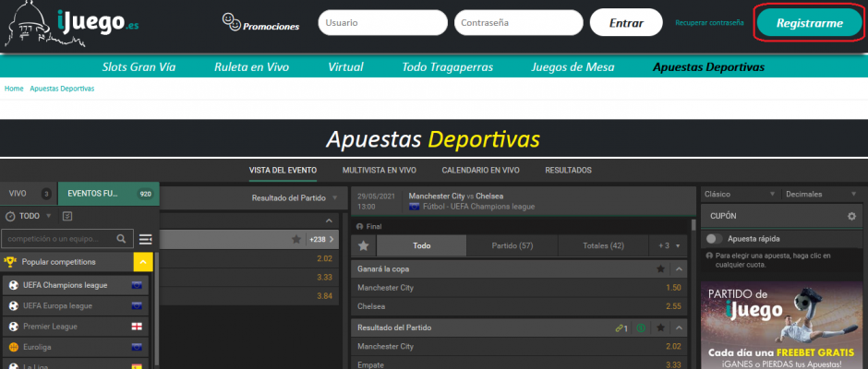This screenshot has height=369, width=868.
Task: Click the basketball icon of Euroliga
Action: click(14, 348)
